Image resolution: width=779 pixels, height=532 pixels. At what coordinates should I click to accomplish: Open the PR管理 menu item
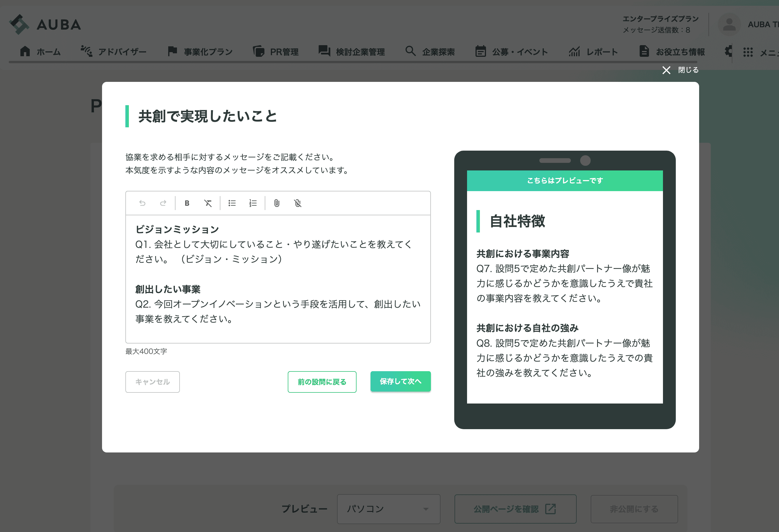276,52
